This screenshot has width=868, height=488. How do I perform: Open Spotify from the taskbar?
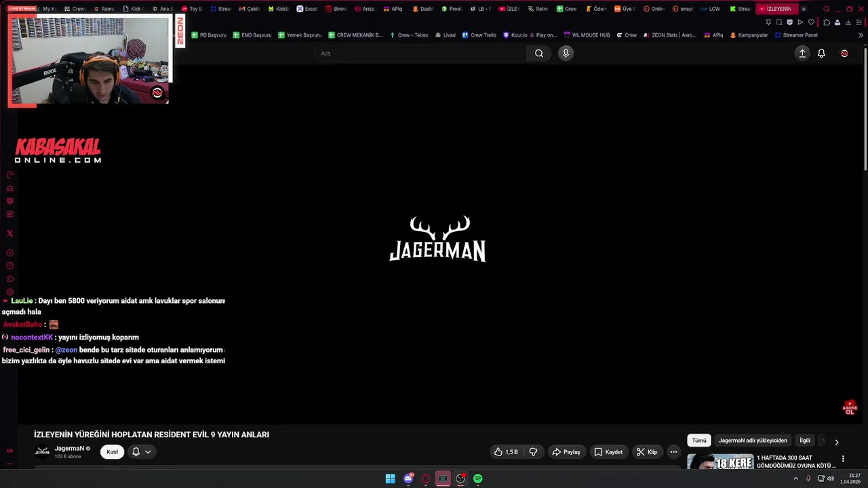[x=478, y=479]
